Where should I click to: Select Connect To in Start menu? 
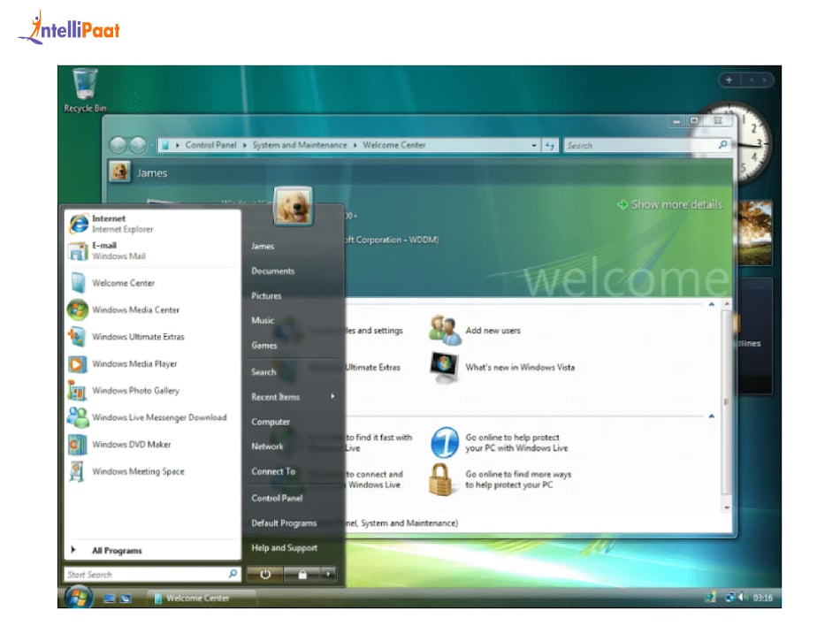point(273,471)
